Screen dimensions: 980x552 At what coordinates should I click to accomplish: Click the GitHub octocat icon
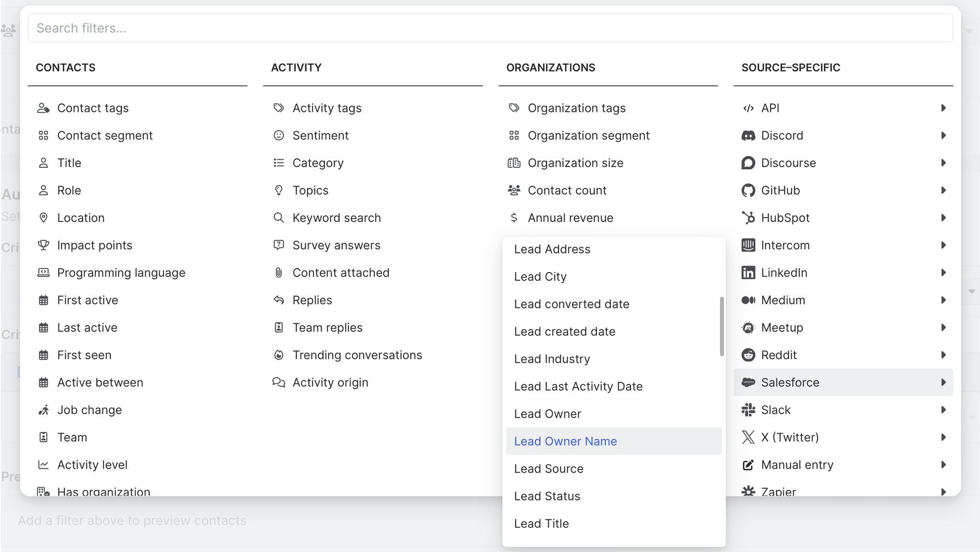pos(748,190)
